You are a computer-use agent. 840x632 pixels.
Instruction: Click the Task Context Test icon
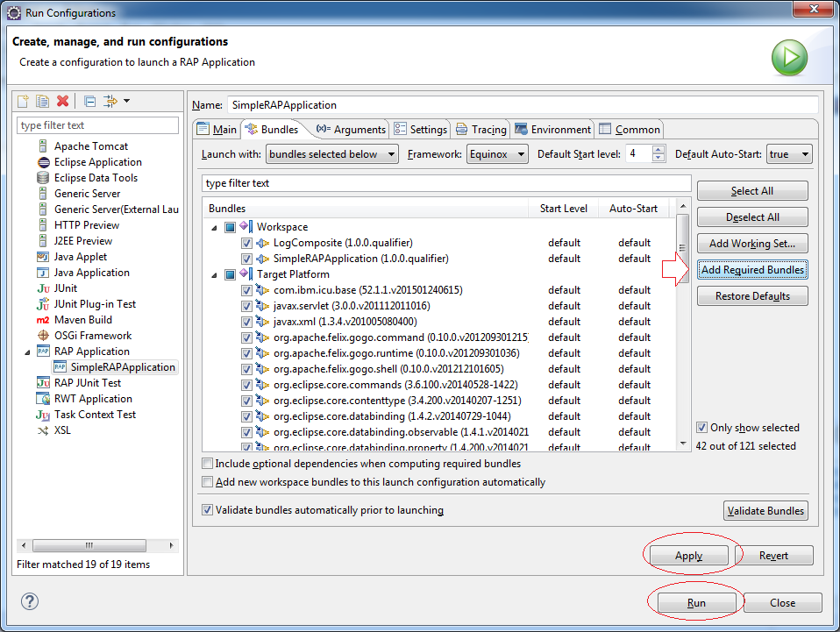(43, 415)
